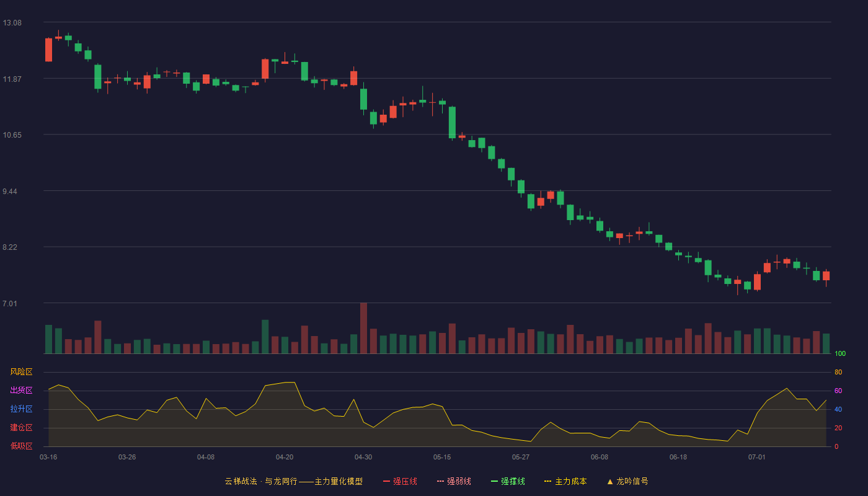This screenshot has width=868, height=496.
Task: Click the 05-15 date label
Action: tap(442, 457)
